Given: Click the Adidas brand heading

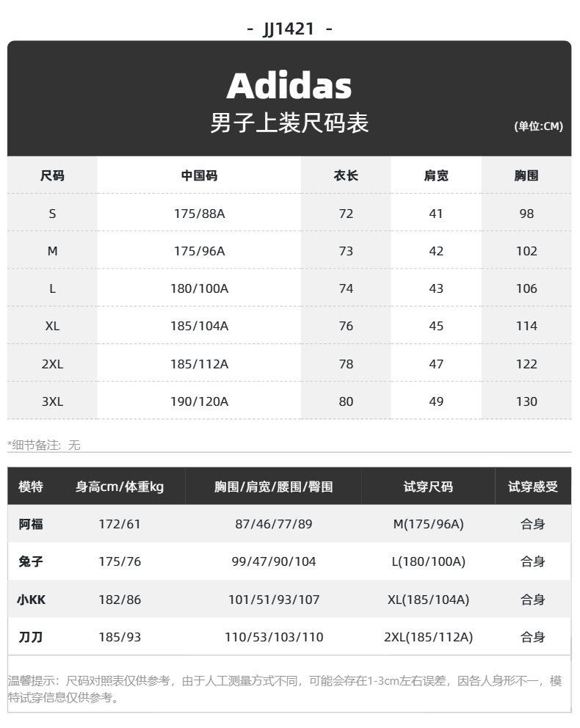Looking at the screenshot, I should coord(289,86).
